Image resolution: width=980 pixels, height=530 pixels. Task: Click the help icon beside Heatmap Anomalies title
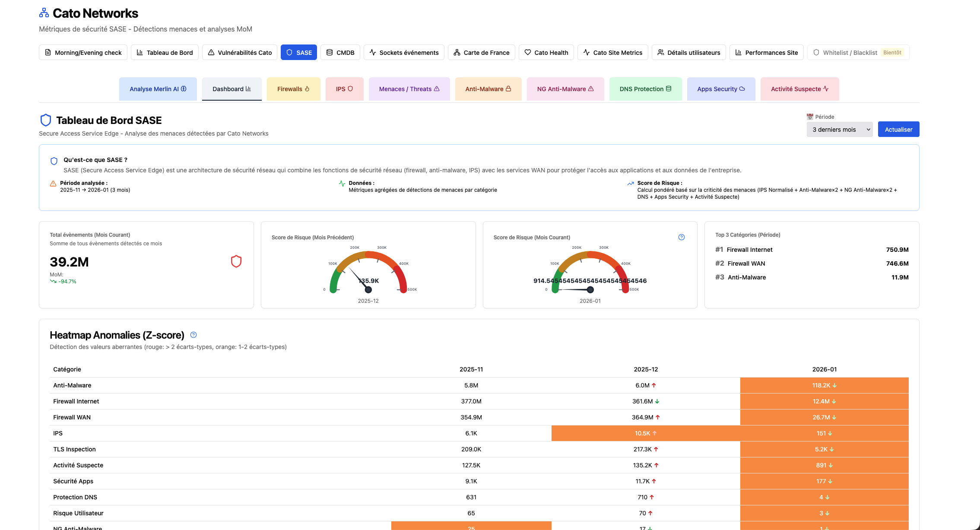point(193,335)
